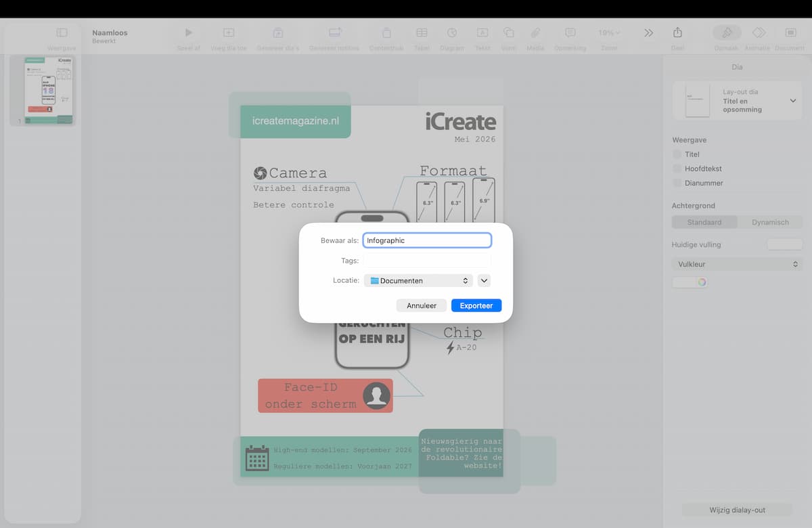Click the Diagram chart icon
This screenshot has width=812, height=528.
[x=452, y=32]
